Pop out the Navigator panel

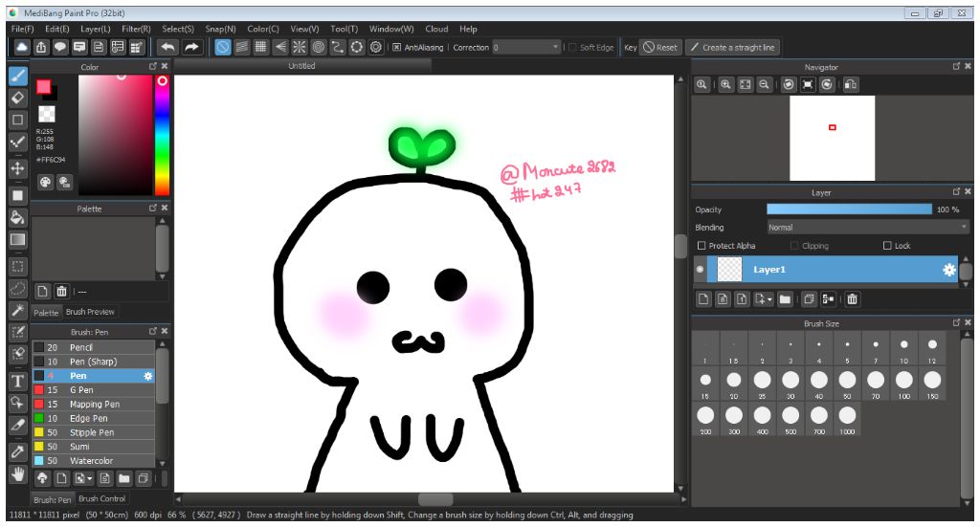tap(956, 66)
